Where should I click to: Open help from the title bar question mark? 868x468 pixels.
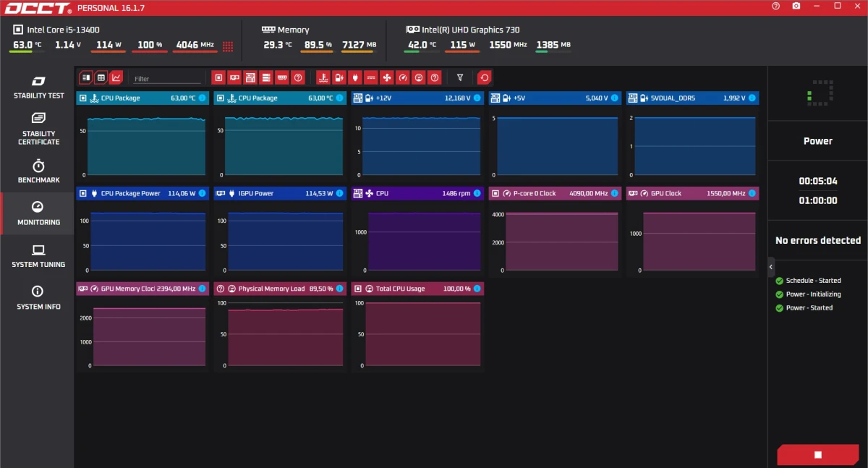[776, 6]
